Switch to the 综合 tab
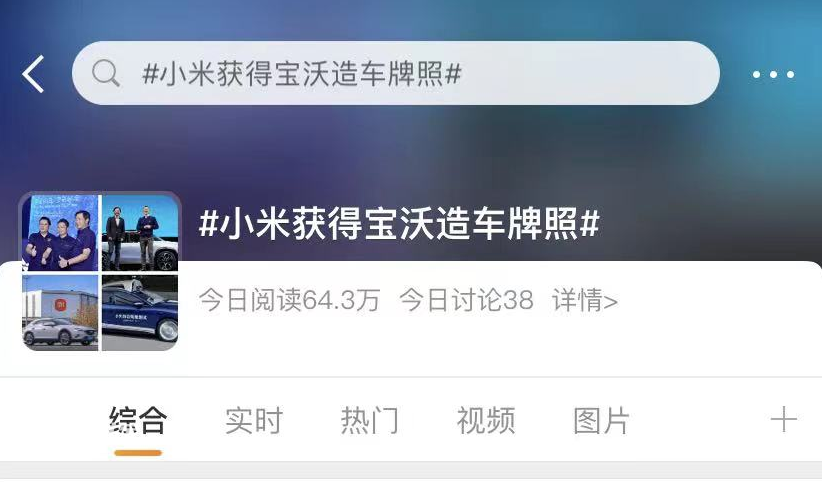Viewport: 822px width, 482px height. [x=138, y=420]
